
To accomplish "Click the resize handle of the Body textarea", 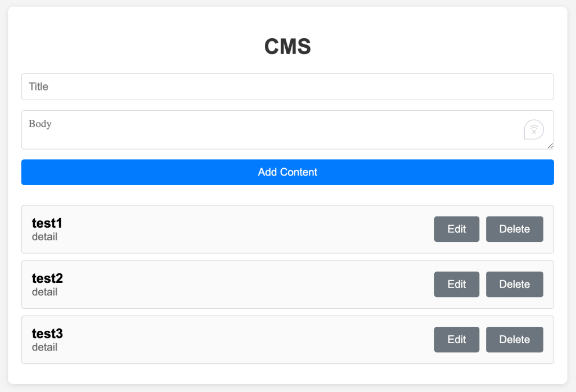I will tap(550, 146).
